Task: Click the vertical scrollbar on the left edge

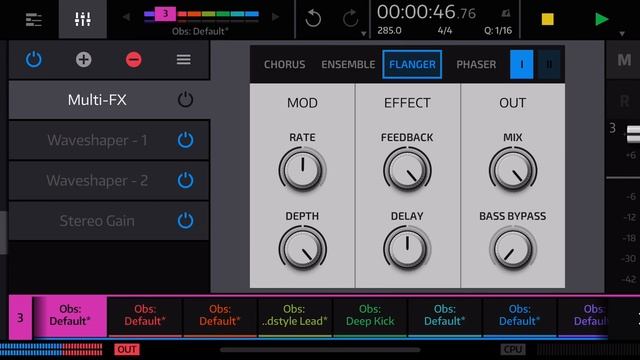Action: pos(3,233)
